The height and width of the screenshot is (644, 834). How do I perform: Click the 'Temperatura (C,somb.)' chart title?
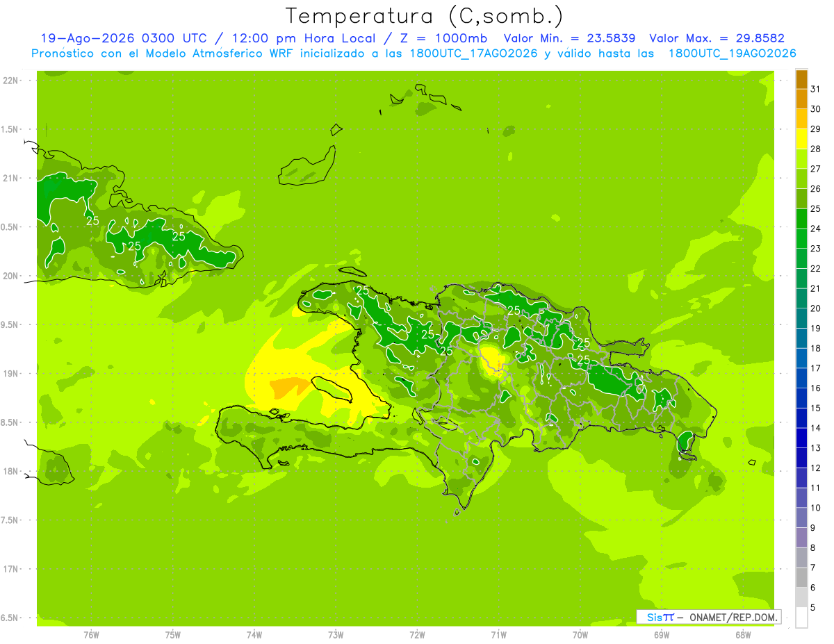pyautogui.click(x=425, y=15)
